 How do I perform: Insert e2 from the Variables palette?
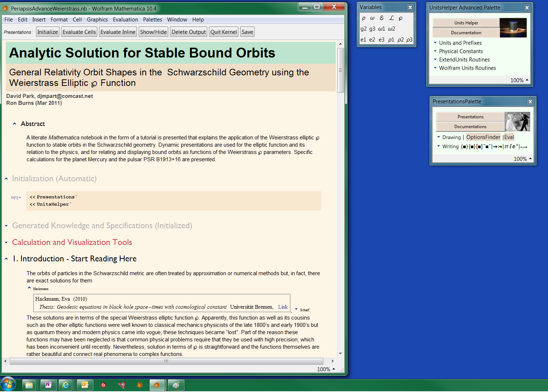372,40
